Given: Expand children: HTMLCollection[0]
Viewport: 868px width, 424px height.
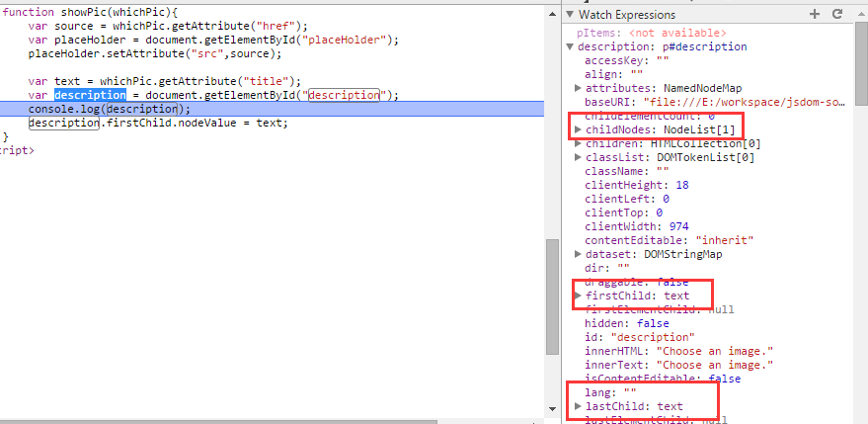Looking at the screenshot, I should [x=578, y=144].
